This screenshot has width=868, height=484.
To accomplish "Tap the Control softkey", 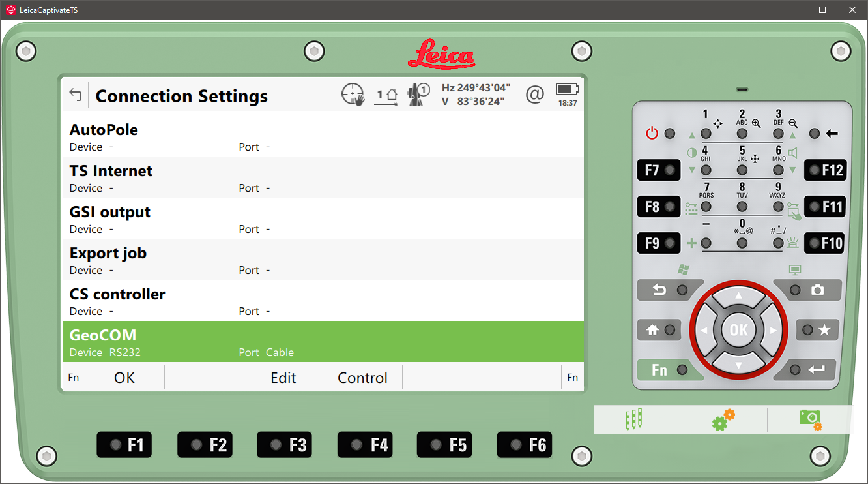I will [x=363, y=378].
